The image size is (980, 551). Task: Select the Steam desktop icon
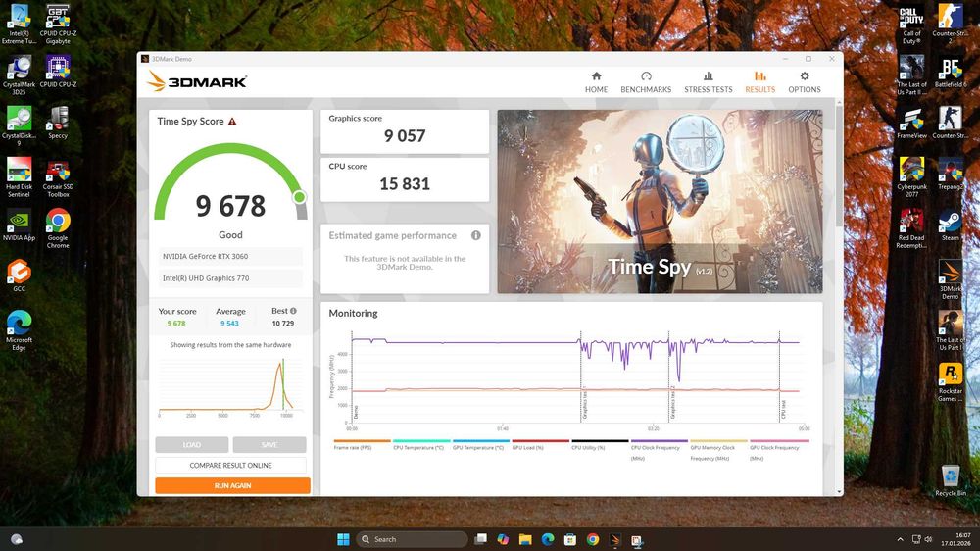point(950,225)
